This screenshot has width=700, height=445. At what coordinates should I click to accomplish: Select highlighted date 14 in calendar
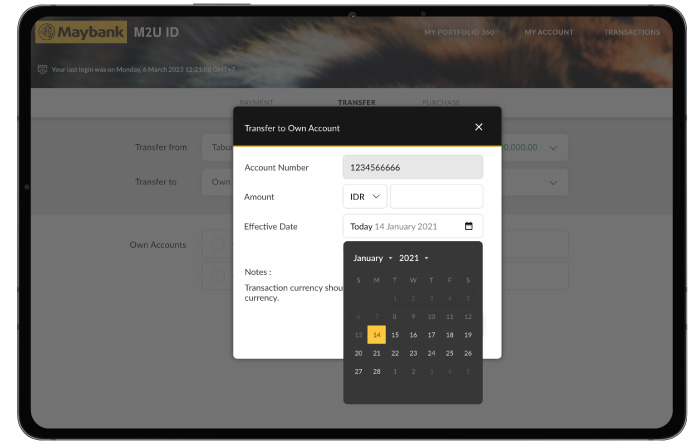tap(376, 335)
